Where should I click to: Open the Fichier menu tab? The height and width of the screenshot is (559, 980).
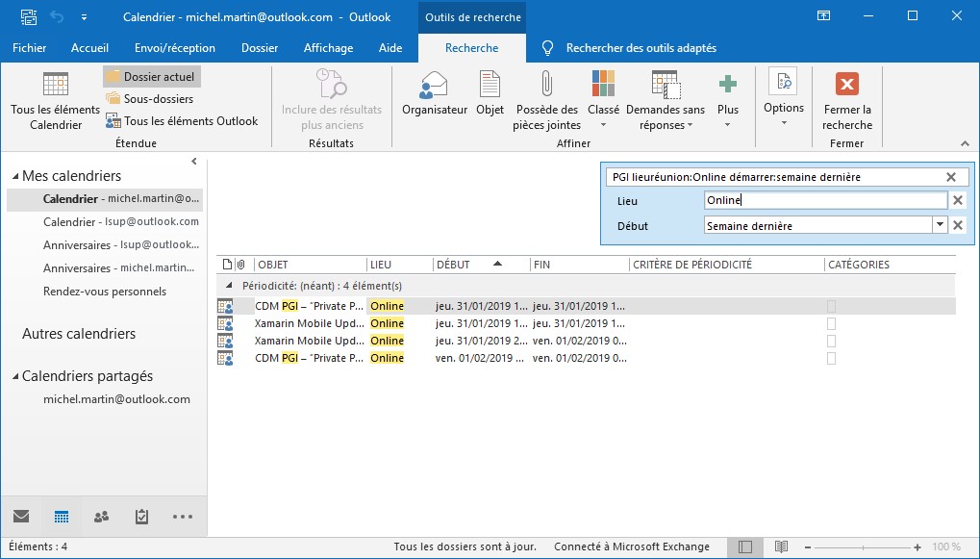click(30, 48)
